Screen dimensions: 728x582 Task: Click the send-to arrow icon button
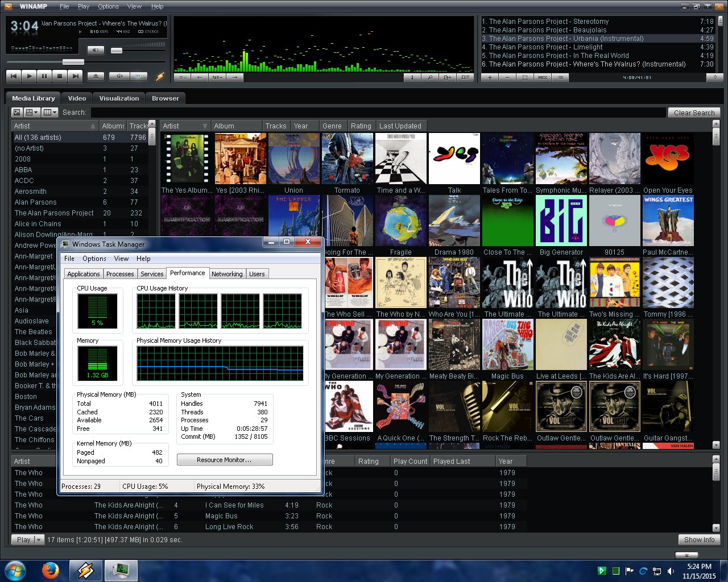[x=447, y=77]
